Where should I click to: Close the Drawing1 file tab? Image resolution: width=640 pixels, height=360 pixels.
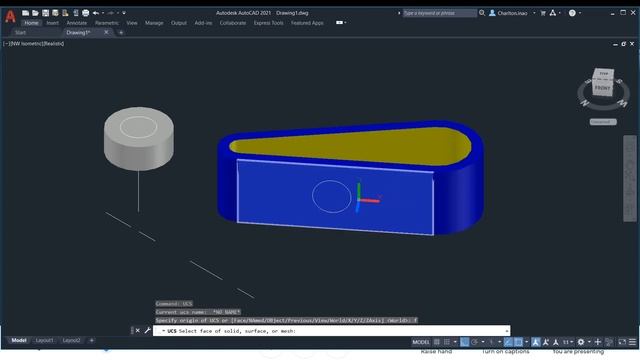[x=106, y=32]
